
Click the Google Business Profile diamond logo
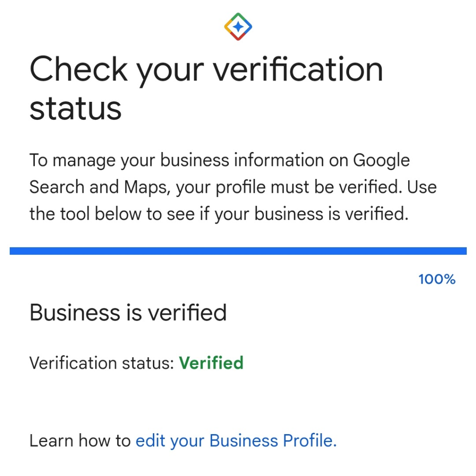[238, 26]
